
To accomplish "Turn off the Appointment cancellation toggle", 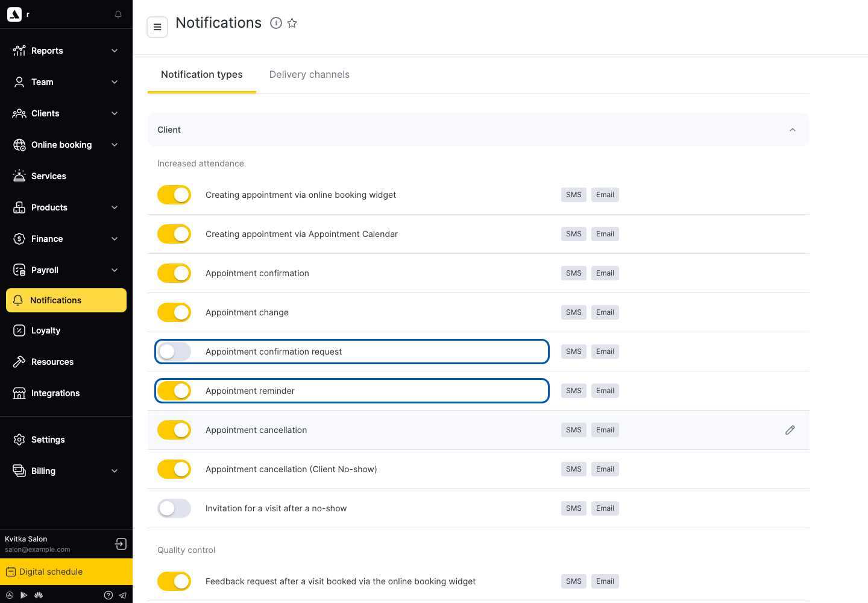I will (x=174, y=430).
